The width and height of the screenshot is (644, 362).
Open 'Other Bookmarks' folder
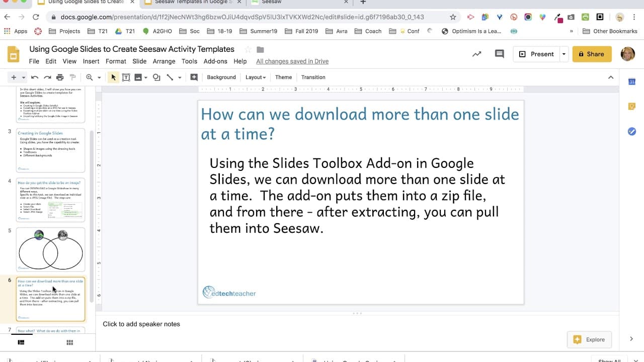click(610, 31)
